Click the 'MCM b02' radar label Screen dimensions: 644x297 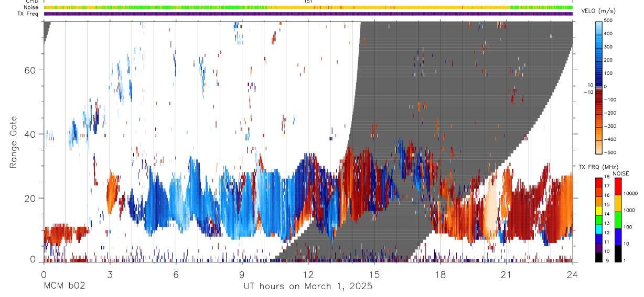coord(64,287)
